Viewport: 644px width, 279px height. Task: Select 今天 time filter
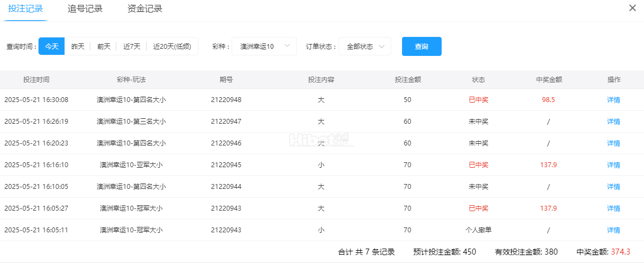[x=52, y=47]
